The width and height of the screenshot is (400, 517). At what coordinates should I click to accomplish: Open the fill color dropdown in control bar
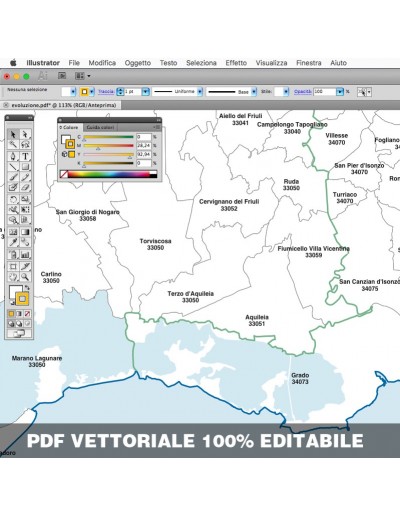(73, 92)
